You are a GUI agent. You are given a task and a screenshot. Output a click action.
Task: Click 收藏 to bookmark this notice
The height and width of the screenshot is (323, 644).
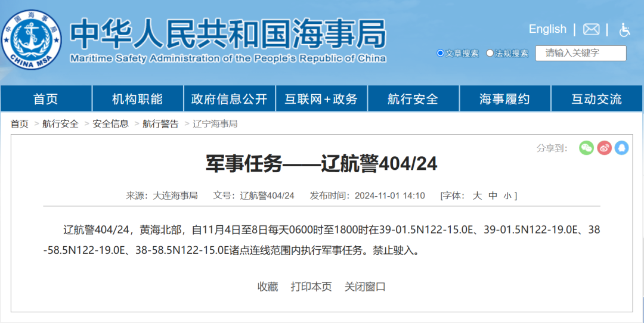268,287
